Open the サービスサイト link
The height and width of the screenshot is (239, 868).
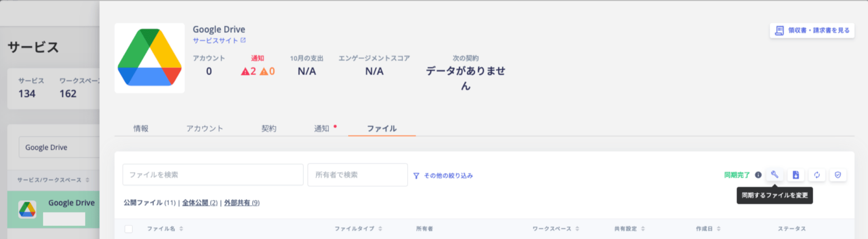pyautogui.click(x=215, y=40)
